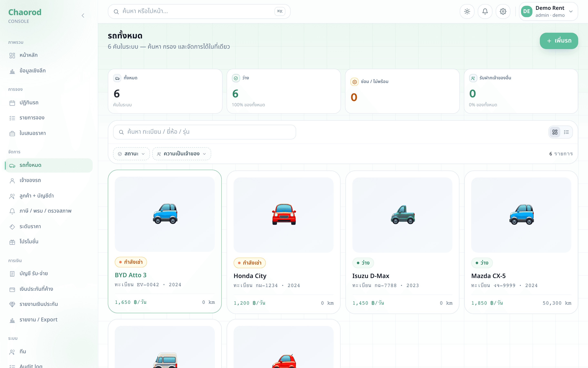The height and width of the screenshot is (368, 588).
Task: Click ทะเบียน กม-1234 plate text
Action: (x=256, y=285)
